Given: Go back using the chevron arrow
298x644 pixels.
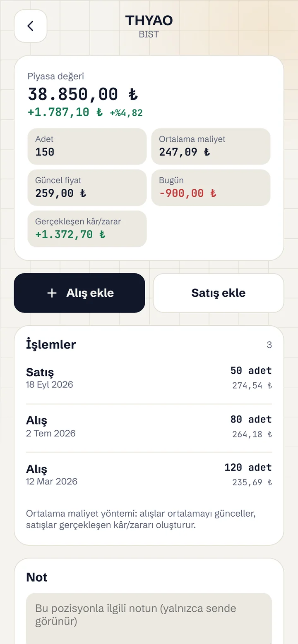Looking at the screenshot, I should 31,26.
